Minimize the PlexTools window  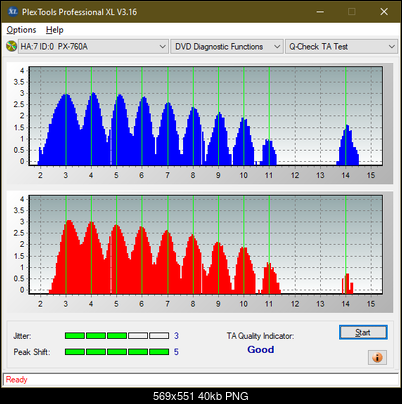pos(320,12)
